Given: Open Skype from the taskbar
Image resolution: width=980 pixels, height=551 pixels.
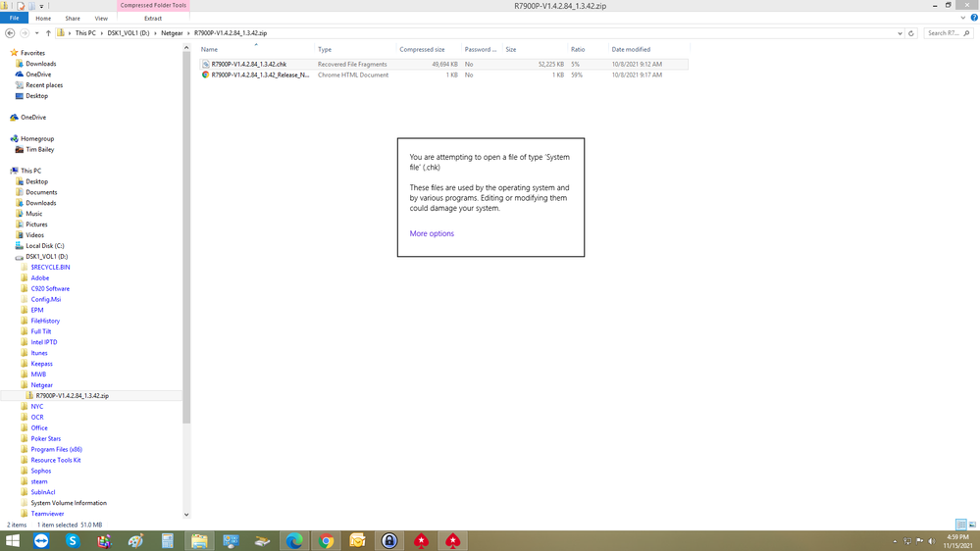Looking at the screenshot, I should [x=73, y=541].
